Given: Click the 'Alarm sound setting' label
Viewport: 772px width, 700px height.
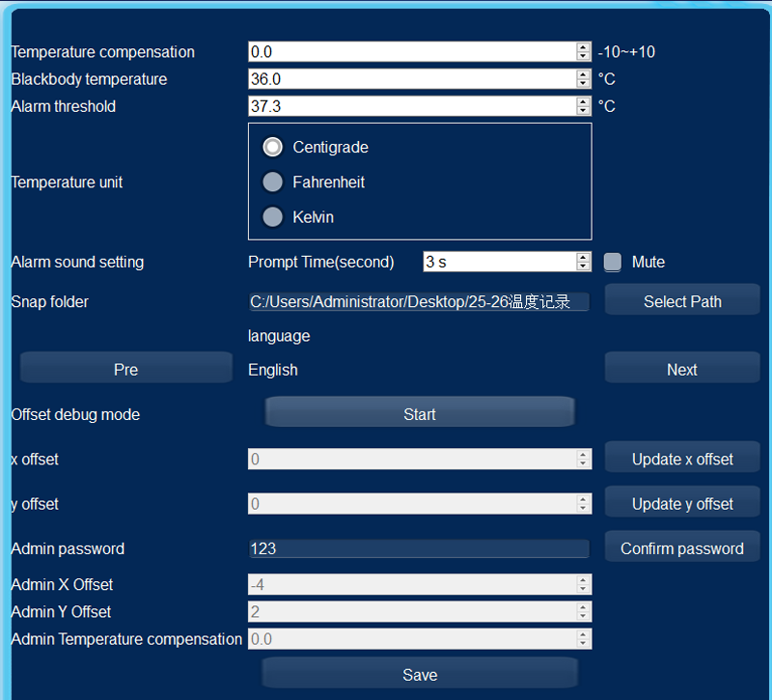Looking at the screenshot, I should point(77,262).
